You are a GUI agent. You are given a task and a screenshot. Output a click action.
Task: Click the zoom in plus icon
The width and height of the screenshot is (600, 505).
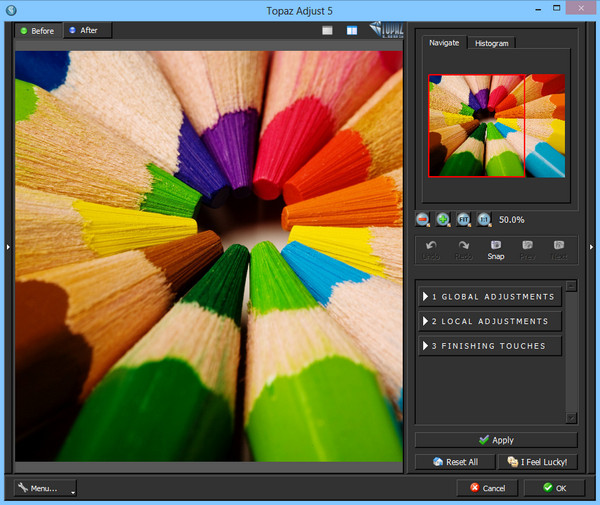click(443, 219)
